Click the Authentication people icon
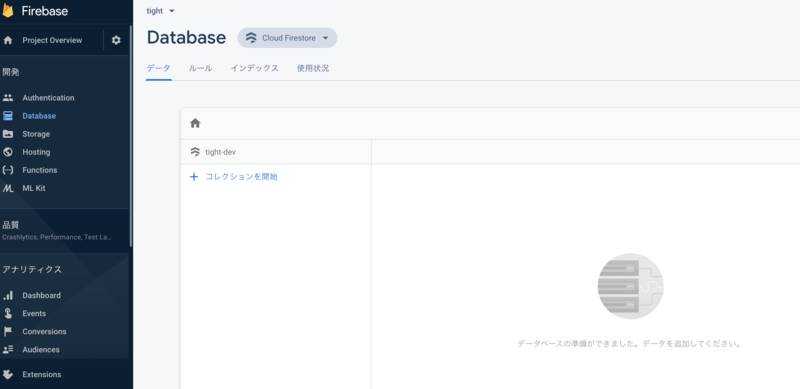Viewport: 800px width, 389px height. [8, 98]
